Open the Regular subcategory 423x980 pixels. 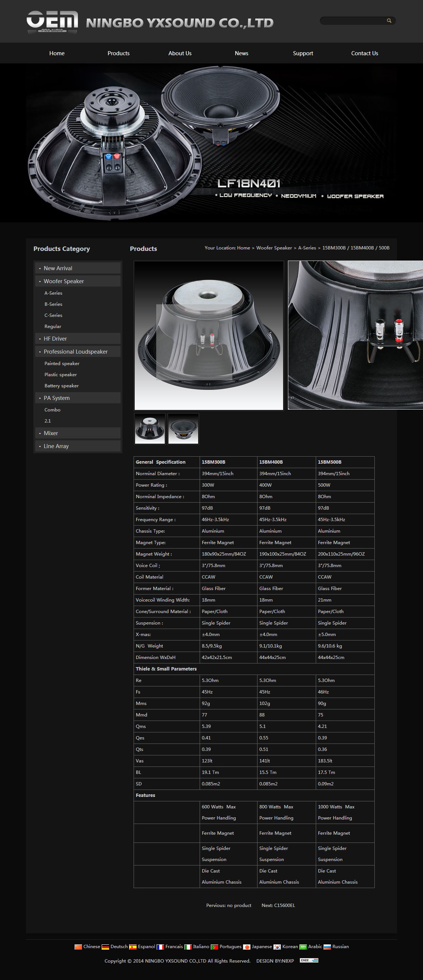tap(53, 327)
